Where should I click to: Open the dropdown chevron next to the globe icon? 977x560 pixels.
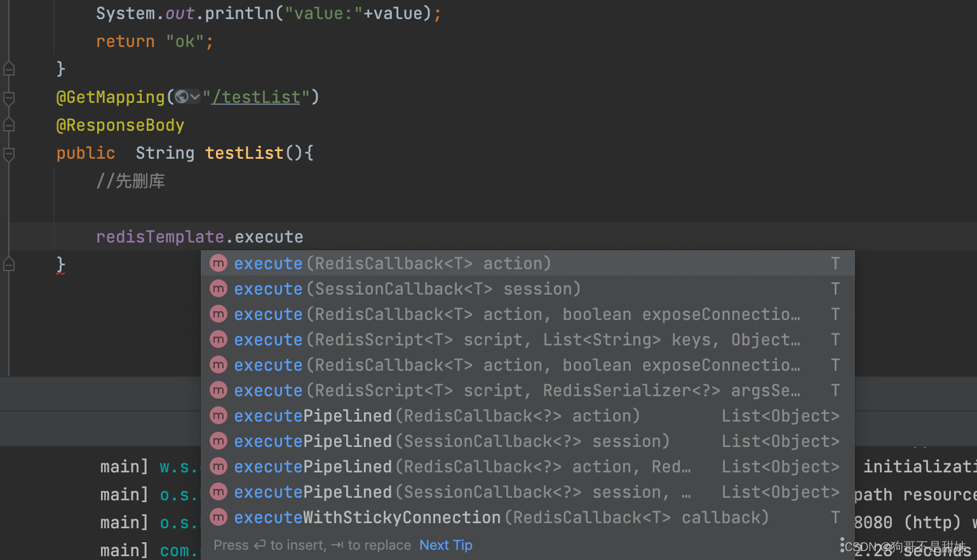pos(194,97)
